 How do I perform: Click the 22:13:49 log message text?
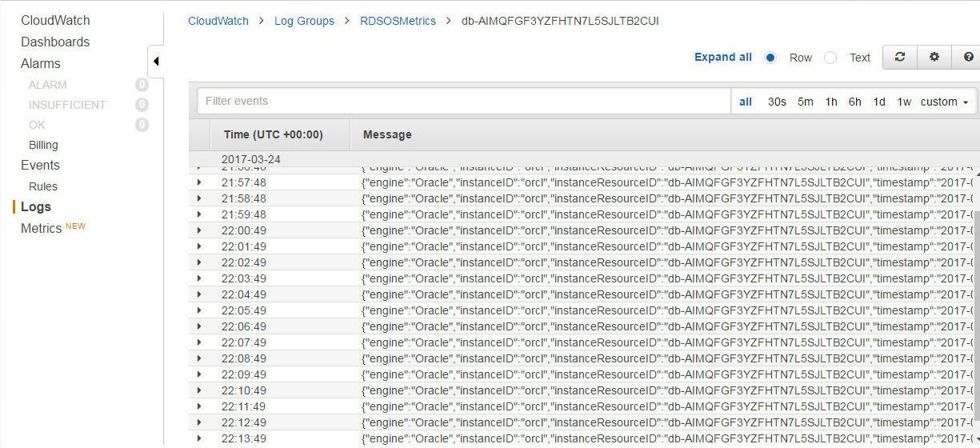[x=667, y=438]
